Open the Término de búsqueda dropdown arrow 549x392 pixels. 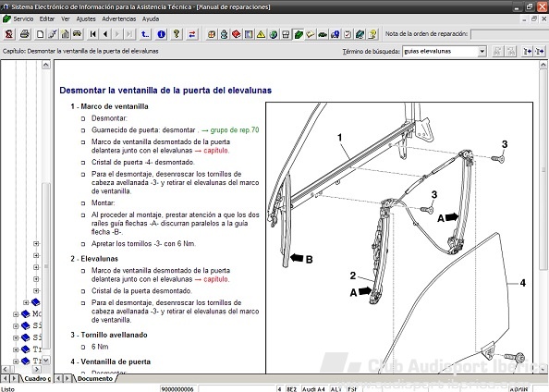482,51
